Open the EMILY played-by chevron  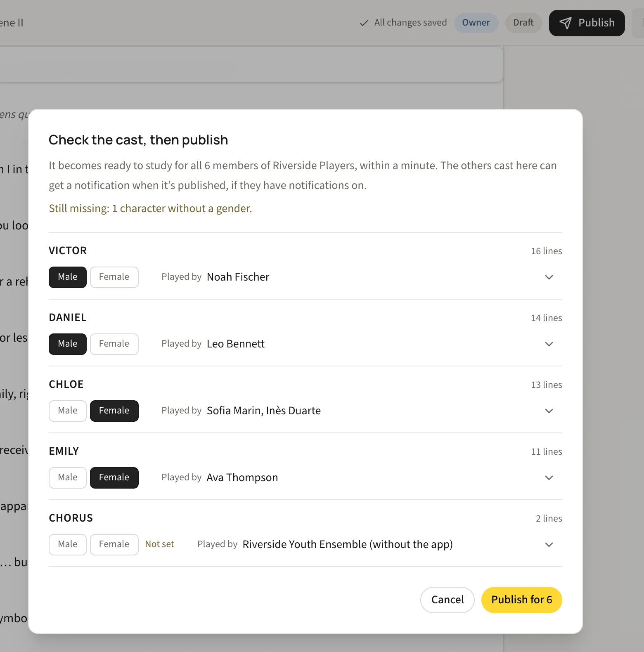[x=549, y=477]
